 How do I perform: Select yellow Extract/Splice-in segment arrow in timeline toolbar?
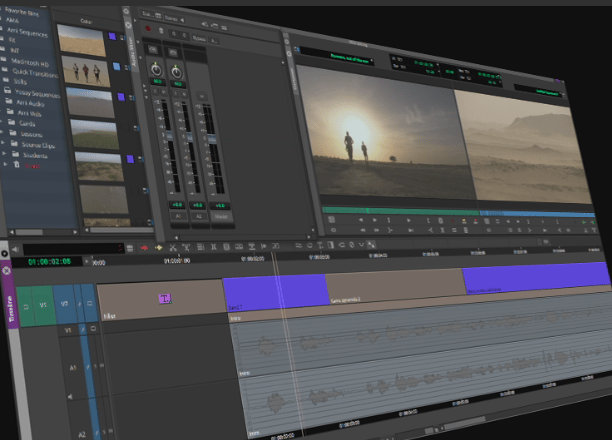158,248
